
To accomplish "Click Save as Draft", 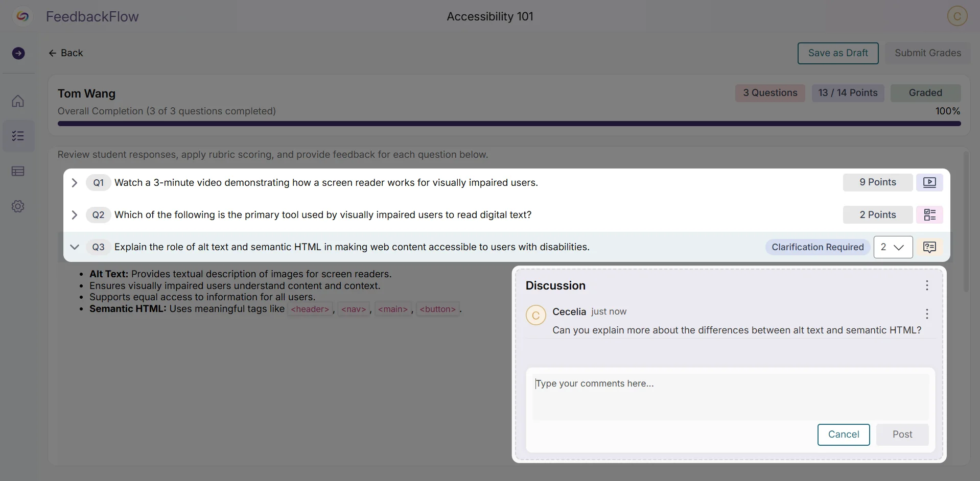I will (x=838, y=53).
